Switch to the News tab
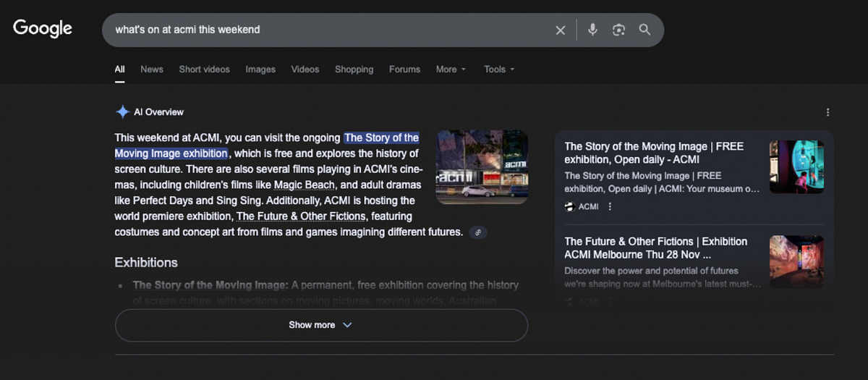Viewport: 868px width, 380px height. click(x=151, y=69)
